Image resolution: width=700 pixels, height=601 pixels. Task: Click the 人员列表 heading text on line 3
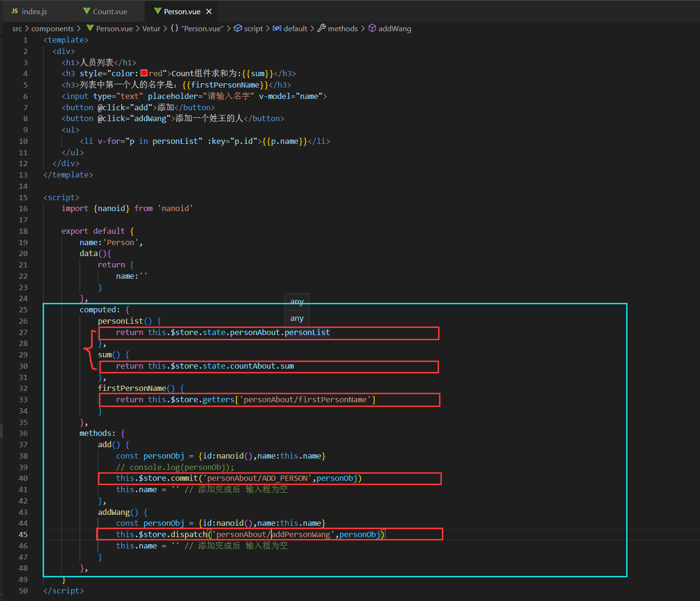tap(97, 62)
